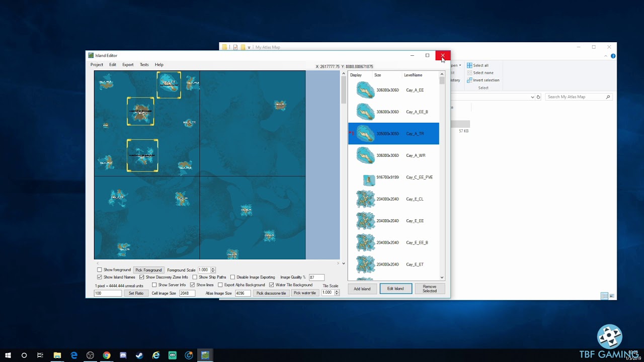644x362 pixels.
Task: Toggle the Show lines checkbox
Action: point(192,285)
